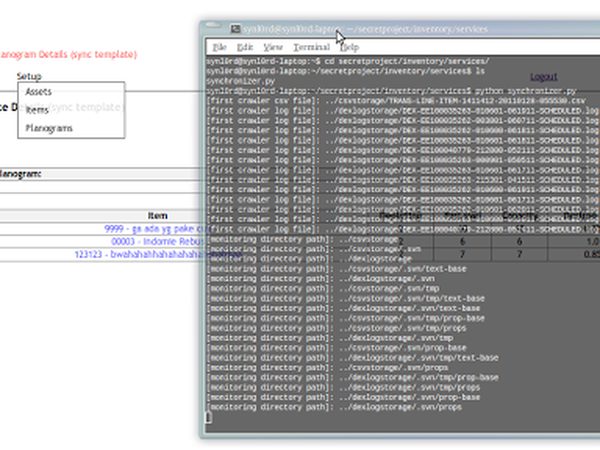This screenshot has width=600, height=450.
Task: Open the View menu in the terminal
Action: coord(273,47)
